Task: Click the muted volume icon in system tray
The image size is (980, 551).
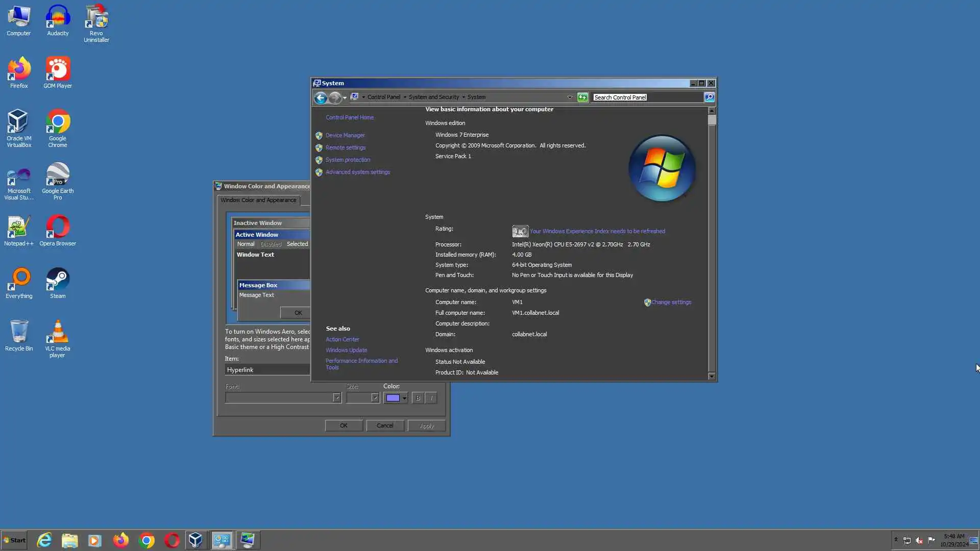Action: [x=919, y=540]
